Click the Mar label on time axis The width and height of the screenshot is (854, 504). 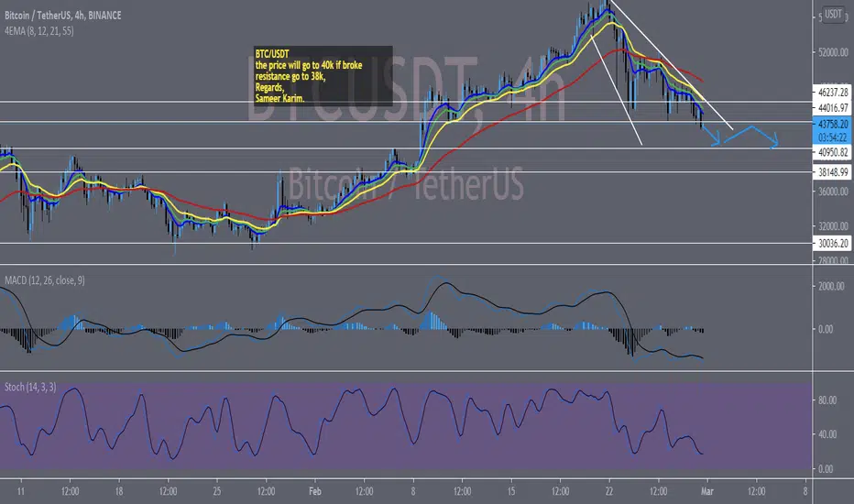pyautogui.click(x=707, y=491)
